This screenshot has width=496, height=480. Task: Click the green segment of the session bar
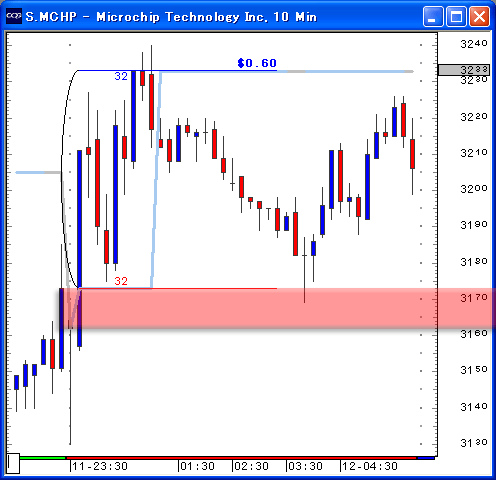[43, 458]
